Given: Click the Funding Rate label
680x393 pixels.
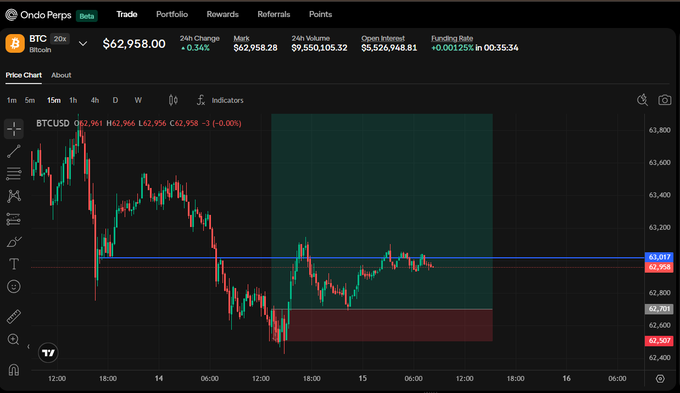Looking at the screenshot, I should (452, 38).
